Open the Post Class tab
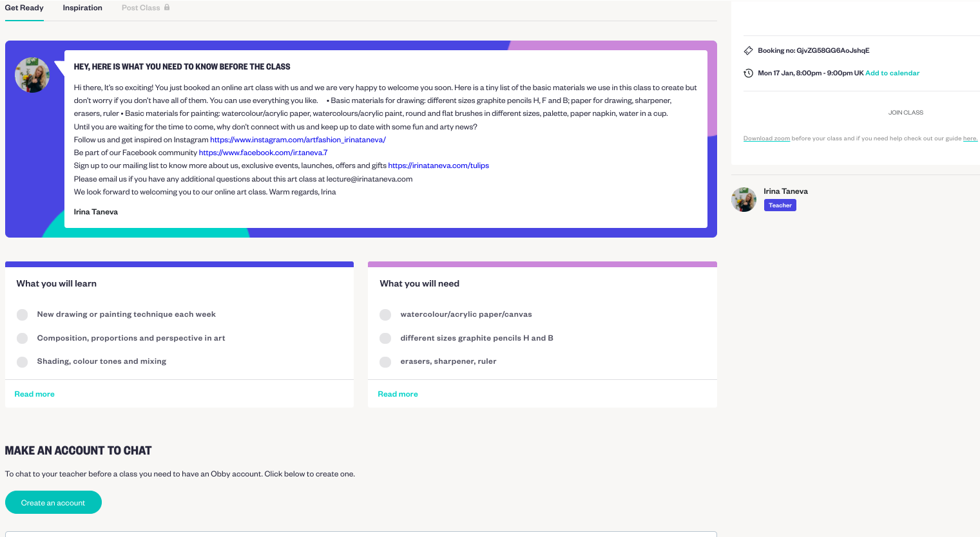Screen dimensions: 980x537 coord(140,8)
